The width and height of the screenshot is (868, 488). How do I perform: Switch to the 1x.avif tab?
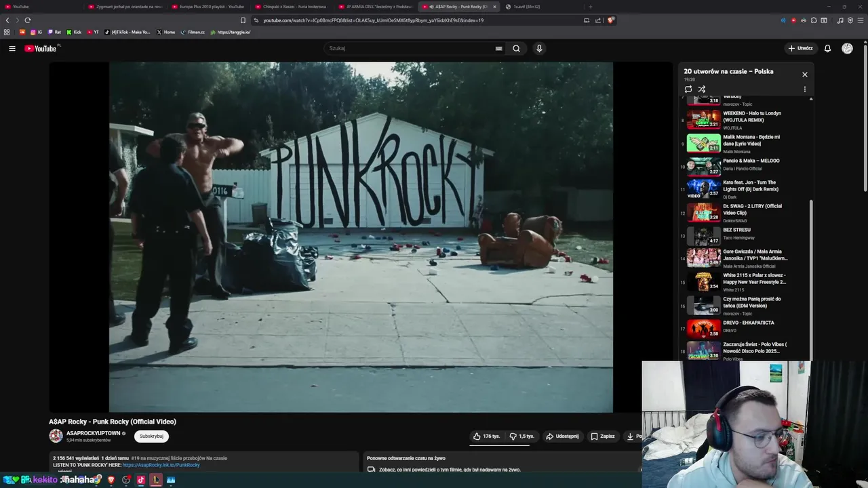tap(542, 7)
